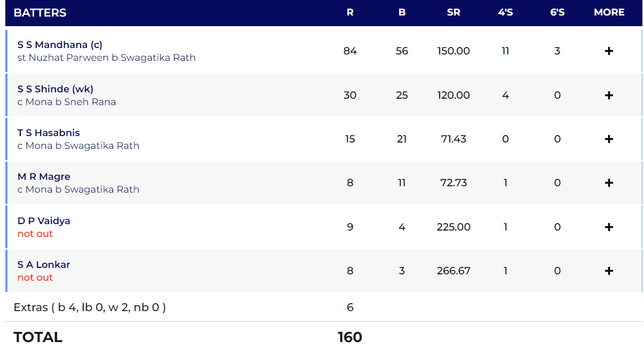The image size is (644, 357).
Task: Click M R Magre batter name
Action: click(44, 177)
